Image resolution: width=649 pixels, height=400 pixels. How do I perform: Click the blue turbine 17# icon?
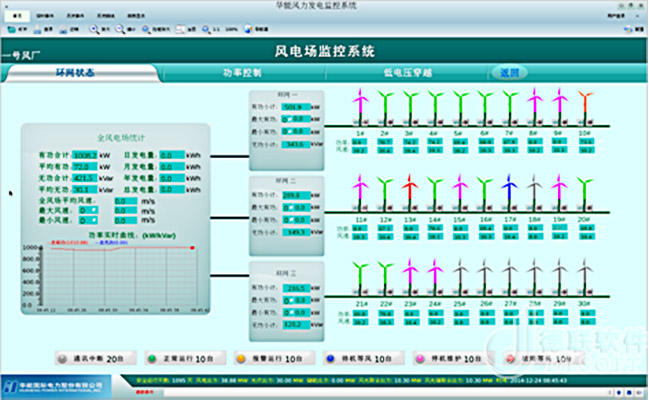[x=509, y=192]
